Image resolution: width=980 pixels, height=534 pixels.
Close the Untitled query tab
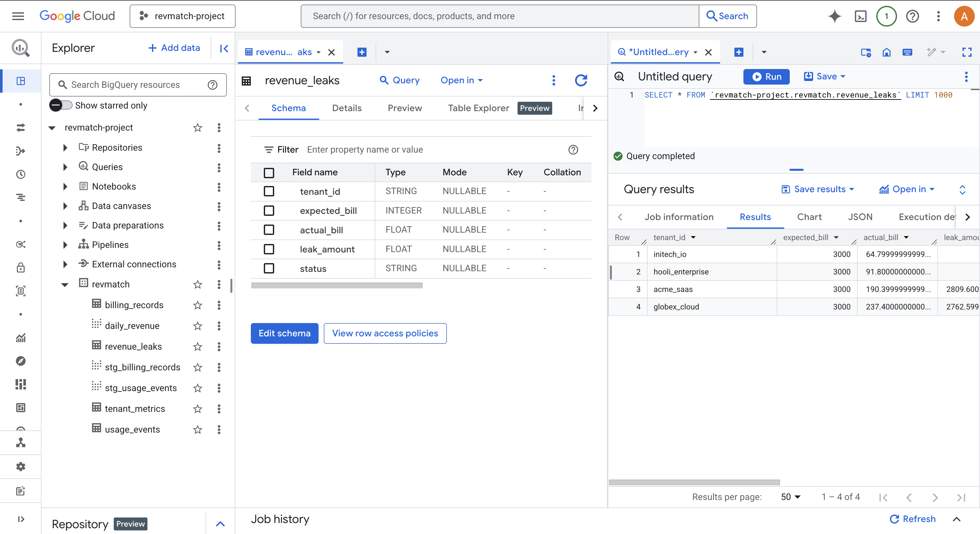click(x=708, y=52)
